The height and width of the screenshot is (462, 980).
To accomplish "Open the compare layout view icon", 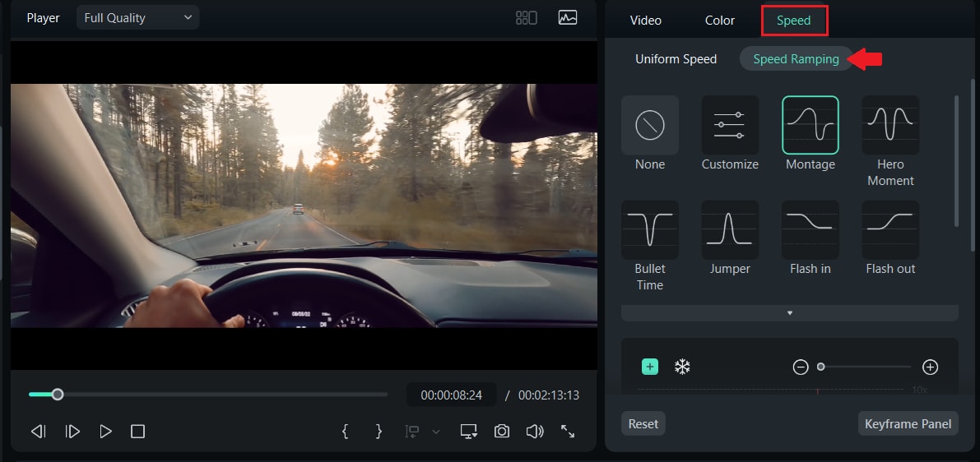I will coord(527,18).
